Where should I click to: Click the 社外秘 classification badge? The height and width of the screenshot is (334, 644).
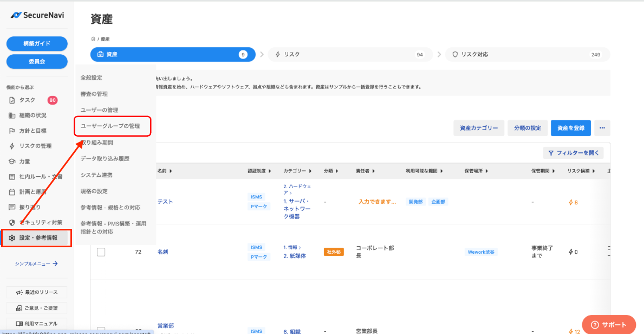pyautogui.click(x=334, y=252)
